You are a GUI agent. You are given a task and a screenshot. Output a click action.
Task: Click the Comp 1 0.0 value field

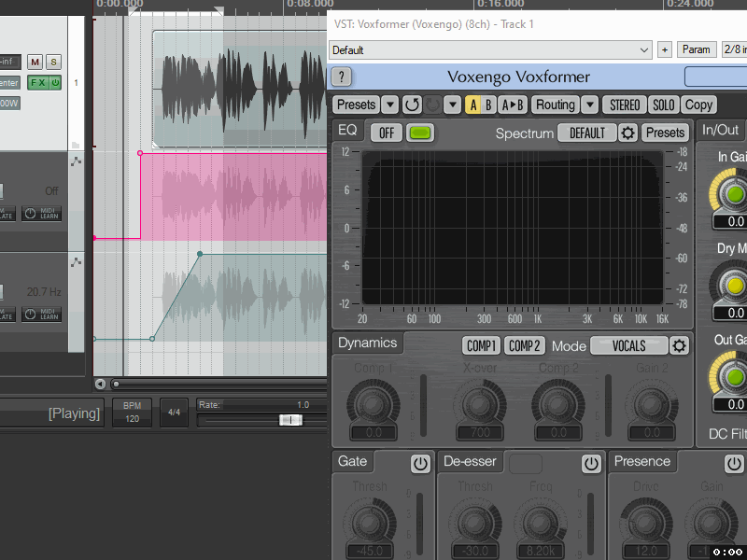point(373,432)
